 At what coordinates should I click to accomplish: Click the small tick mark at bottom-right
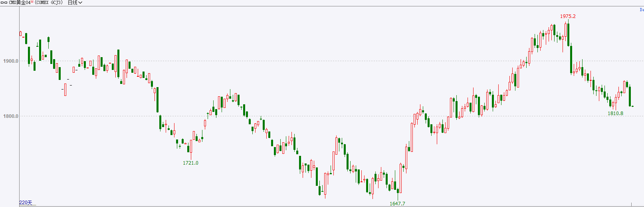[631, 205]
